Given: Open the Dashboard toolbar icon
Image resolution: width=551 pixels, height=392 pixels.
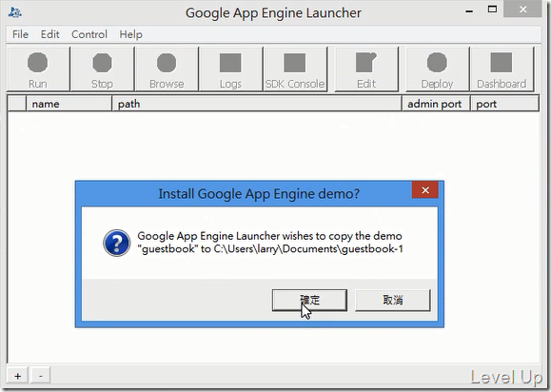Looking at the screenshot, I should pos(502,69).
